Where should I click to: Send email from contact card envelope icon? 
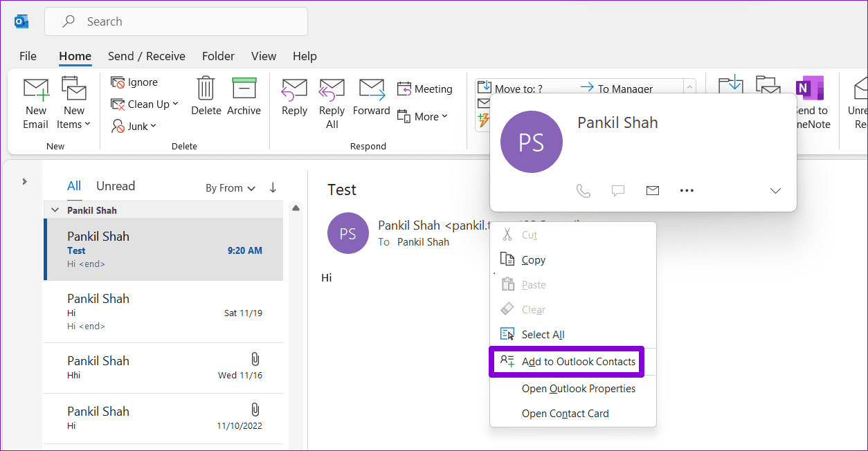[x=652, y=191]
